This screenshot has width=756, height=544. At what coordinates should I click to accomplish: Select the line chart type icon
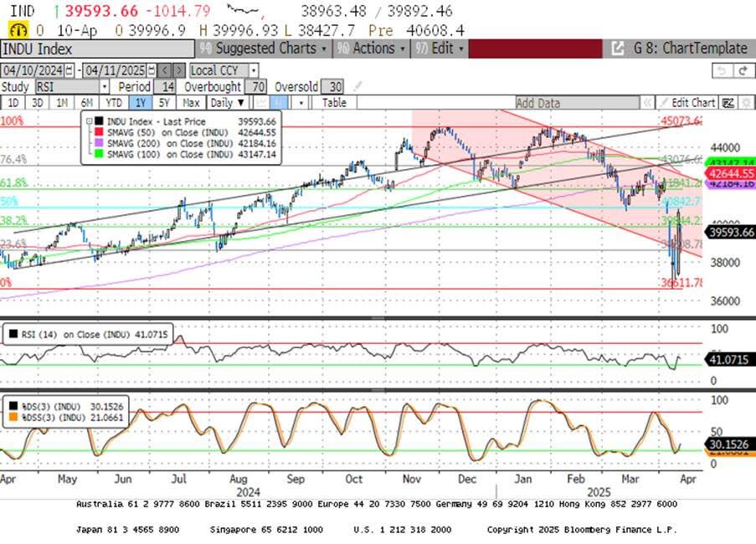pos(261,103)
